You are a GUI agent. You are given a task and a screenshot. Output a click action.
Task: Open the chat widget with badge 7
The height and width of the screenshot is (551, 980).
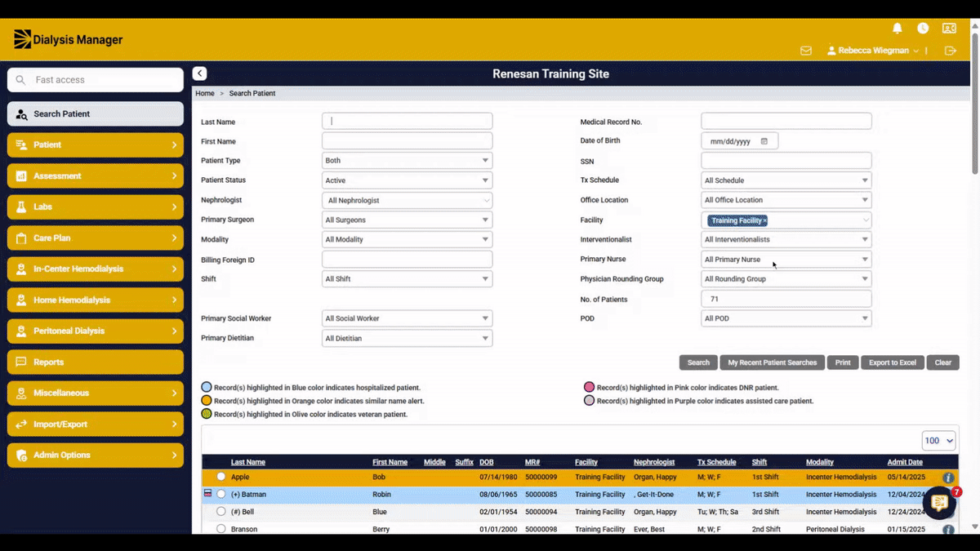tap(940, 502)
